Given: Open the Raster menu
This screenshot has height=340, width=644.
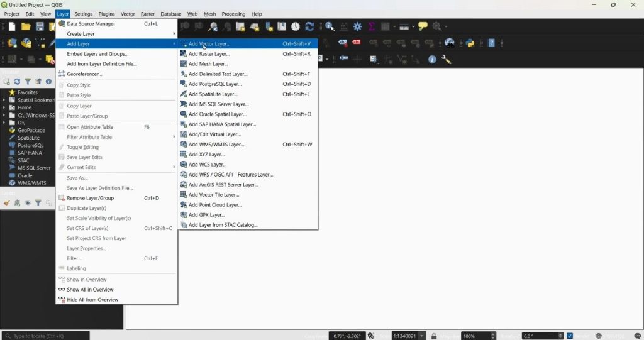Looking at the screenshot, I should 147,14.
